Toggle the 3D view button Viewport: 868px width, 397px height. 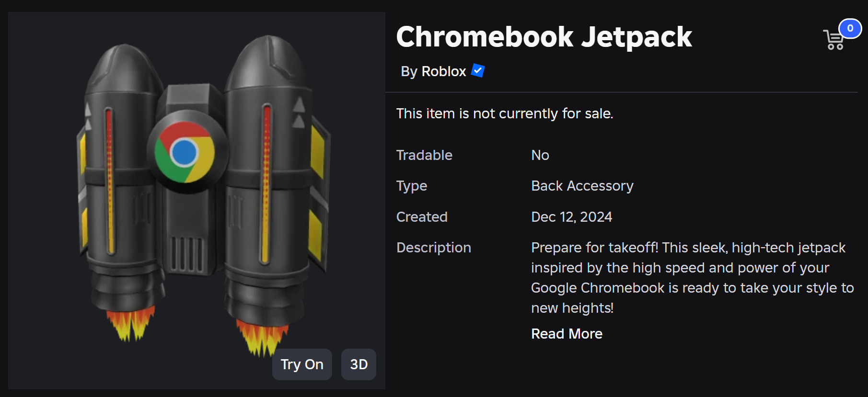click(359, 364)
